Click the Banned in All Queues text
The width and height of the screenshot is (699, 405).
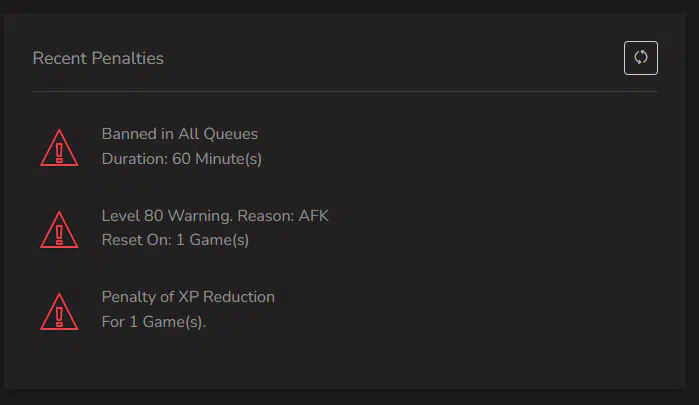180,134
